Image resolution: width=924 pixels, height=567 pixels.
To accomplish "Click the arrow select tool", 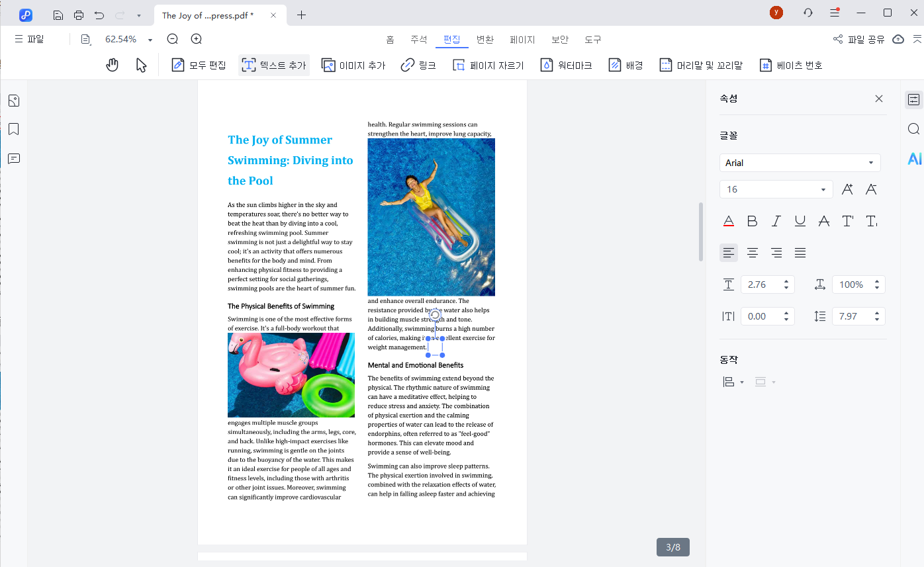I will 141,65.
